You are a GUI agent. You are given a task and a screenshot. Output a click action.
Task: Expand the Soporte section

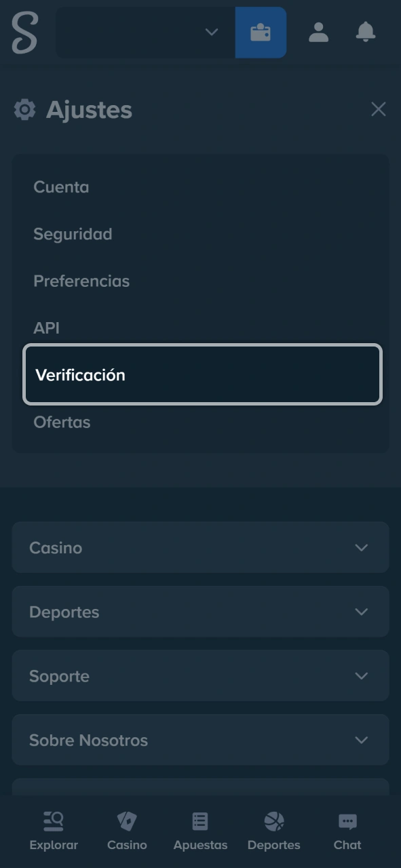[200, 675]
